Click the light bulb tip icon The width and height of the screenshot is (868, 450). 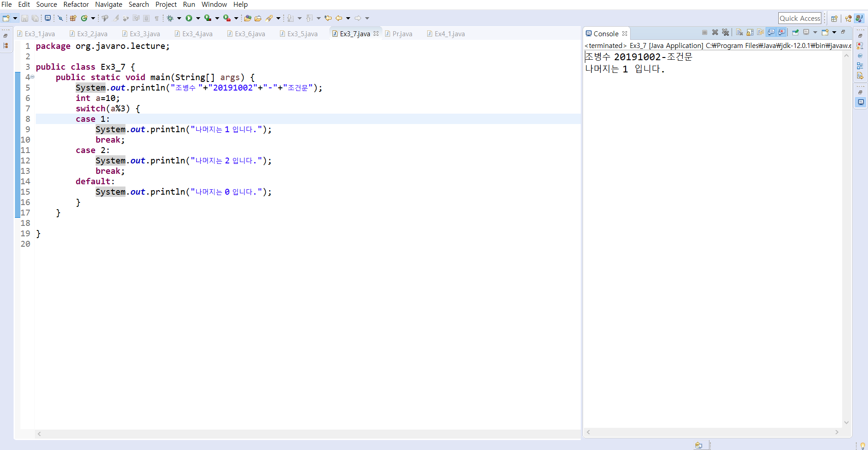863,446
